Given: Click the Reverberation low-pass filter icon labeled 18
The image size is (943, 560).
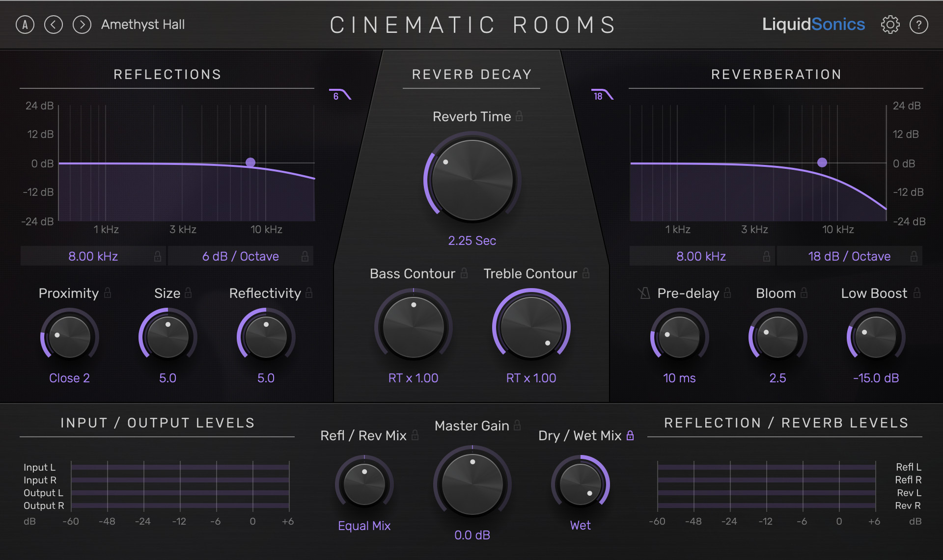Looking at the screenshot, I should click(x=602, y=95).
